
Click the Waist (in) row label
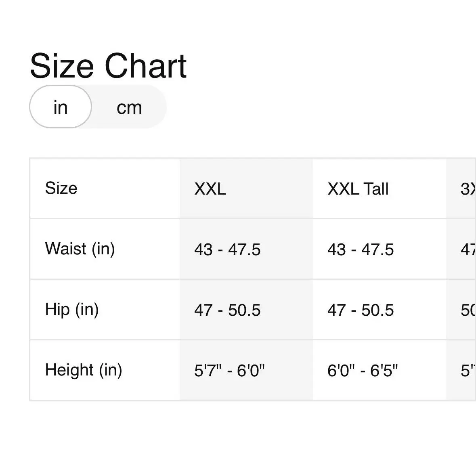pos(80,249)
